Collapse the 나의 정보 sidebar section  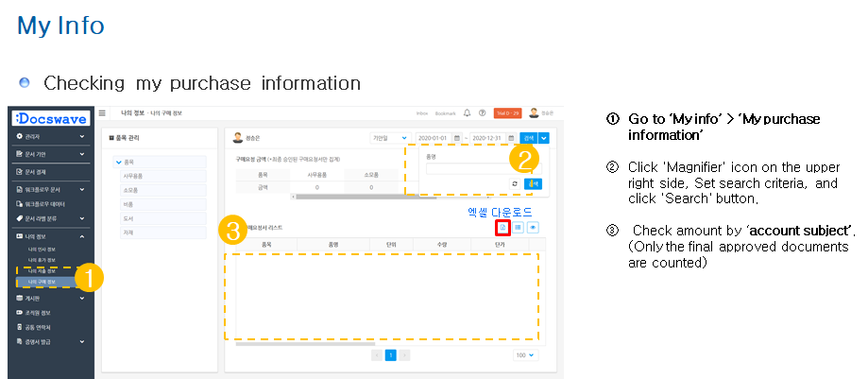(51, 236)
